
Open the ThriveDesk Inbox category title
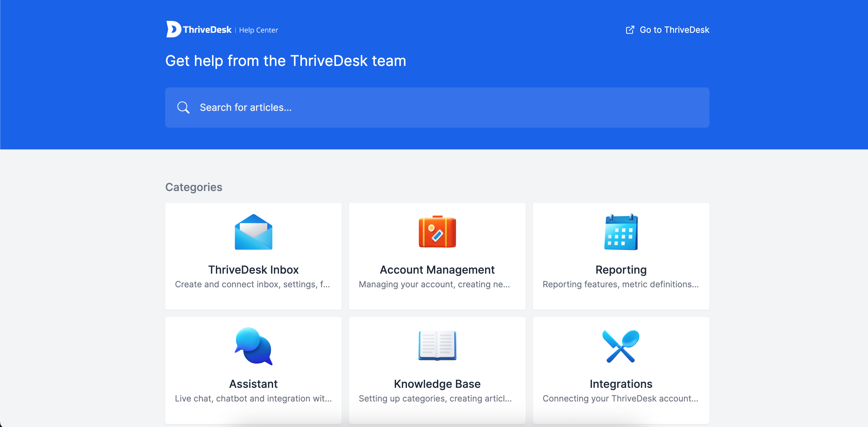pyautogui.click(x=253, y=270)
